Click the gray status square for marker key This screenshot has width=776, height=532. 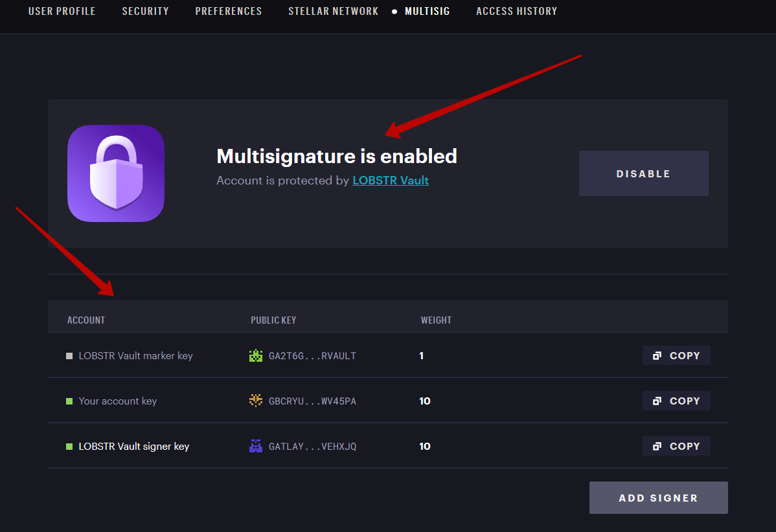pos(69,356)
